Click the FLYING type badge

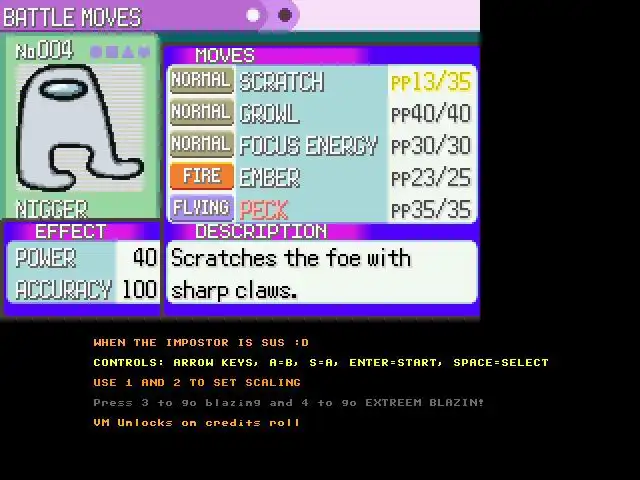coord(202,208)
